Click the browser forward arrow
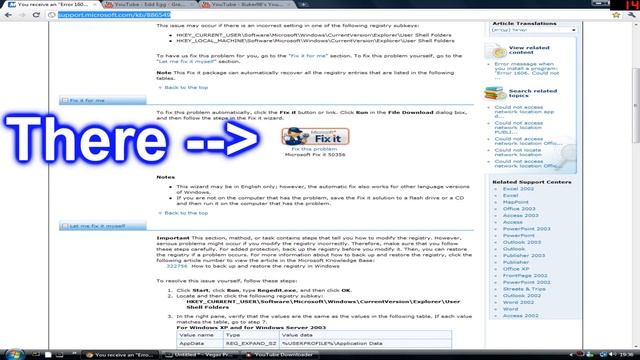This screenshot has height=360, width=640. coord(22,15)
